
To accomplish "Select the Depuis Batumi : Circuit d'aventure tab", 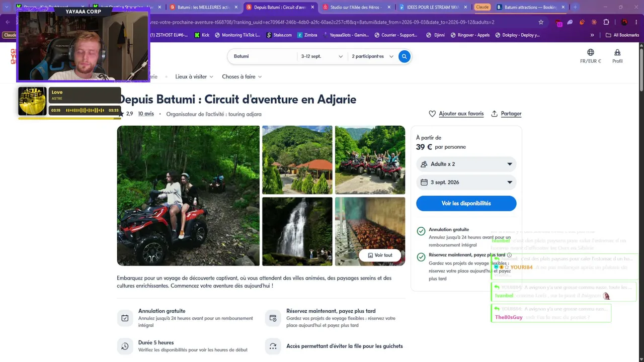I will (280, 7).
